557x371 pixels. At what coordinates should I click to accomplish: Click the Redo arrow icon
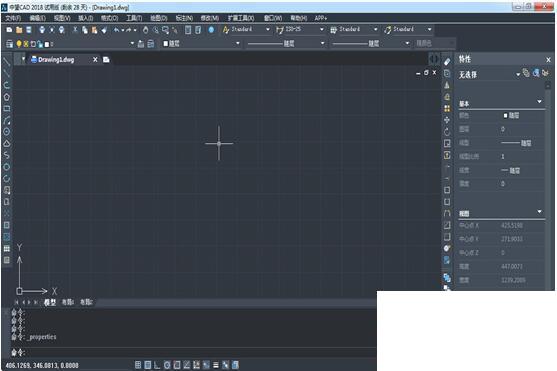pyautogui.click(x=128, y=30)
